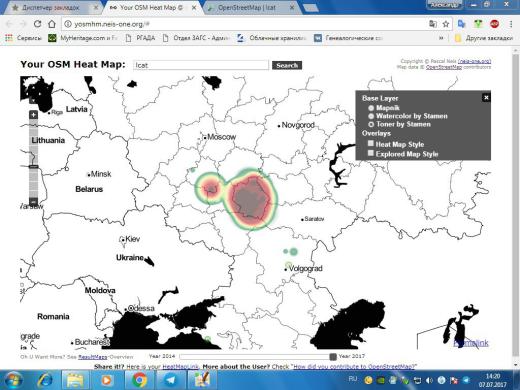Open Chrome from the Windows taskbar
Screen dimensions: 520x390
pyautogui.click(x=139, y=380)
